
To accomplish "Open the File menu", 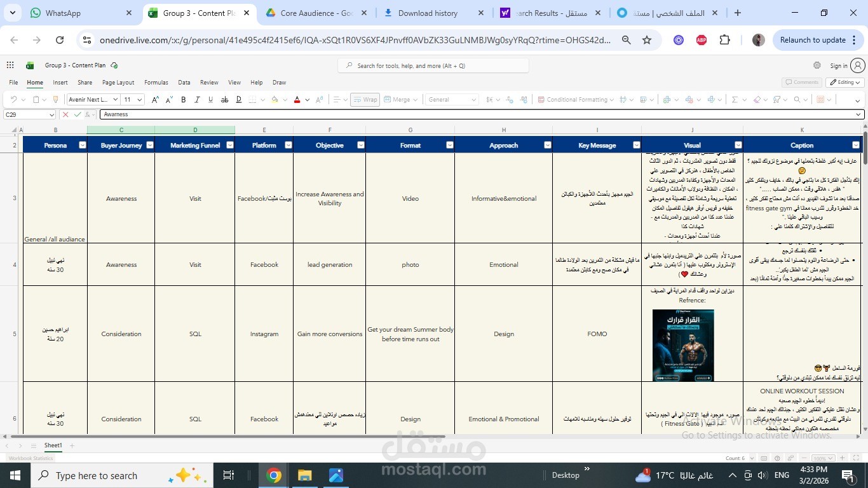I will click(13, 83).
